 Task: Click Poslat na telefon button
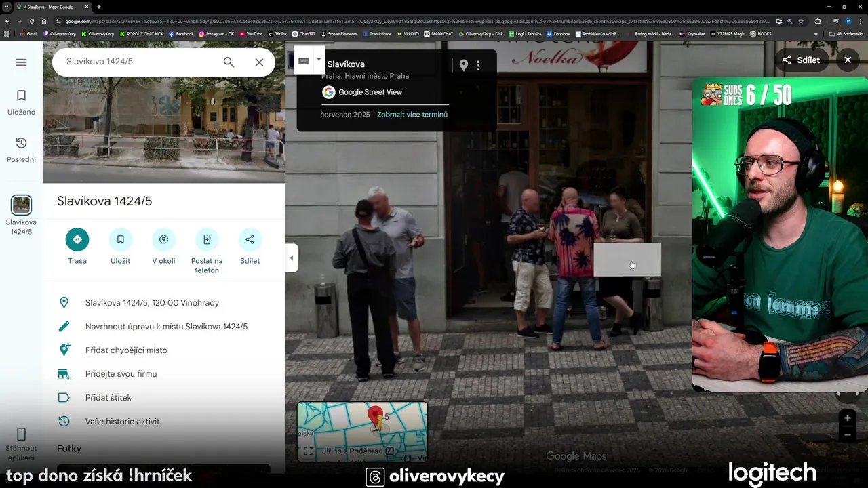click(x=207, y=251)
